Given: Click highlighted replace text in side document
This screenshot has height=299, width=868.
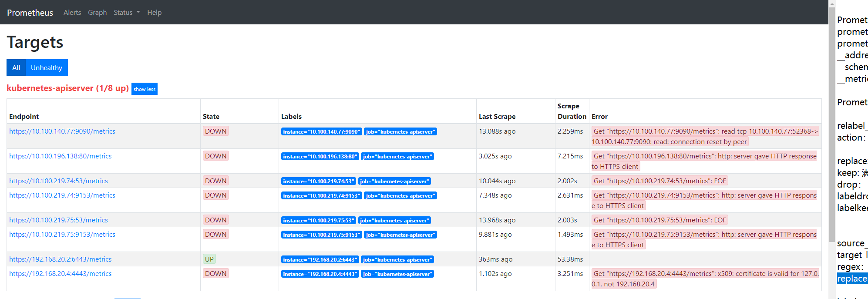Looking at the screenshot, I should coord(852,279).
